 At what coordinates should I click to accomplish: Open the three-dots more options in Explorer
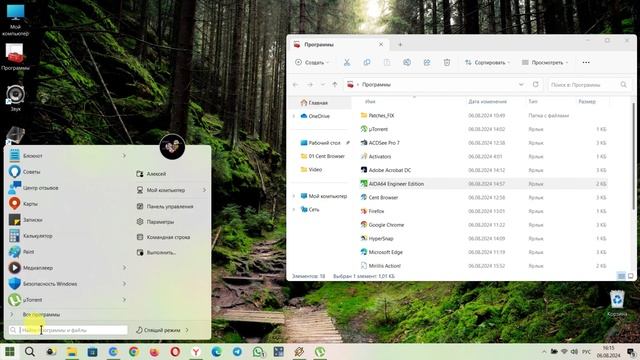pos(586,62)
